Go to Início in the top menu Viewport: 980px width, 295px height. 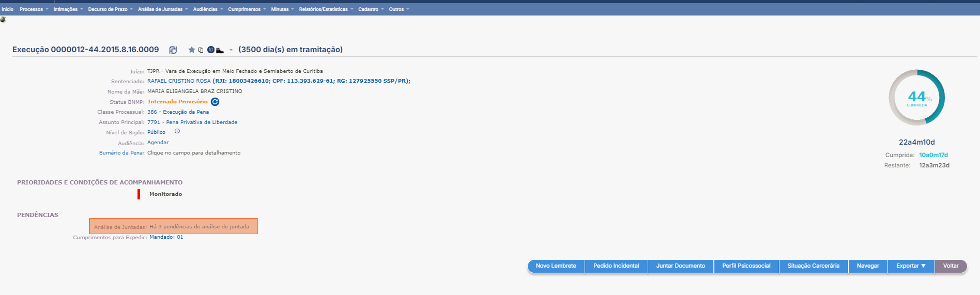[8, 9]
